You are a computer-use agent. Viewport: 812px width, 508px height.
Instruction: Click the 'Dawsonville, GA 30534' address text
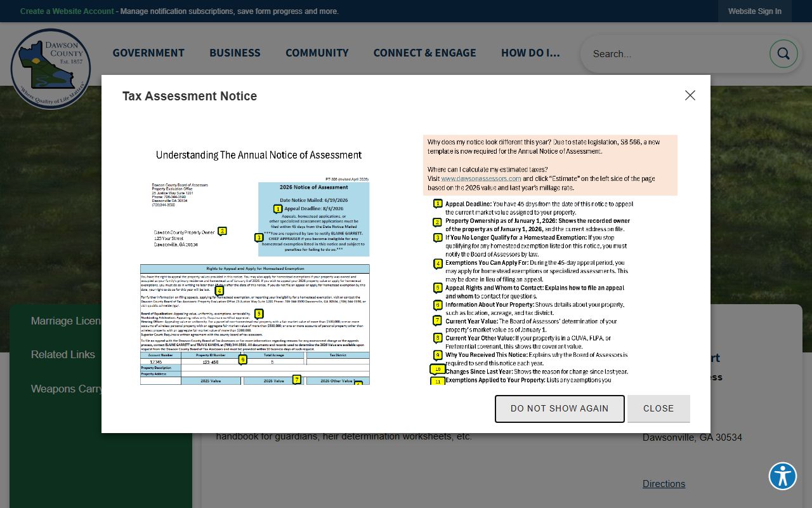coord(692,438)
